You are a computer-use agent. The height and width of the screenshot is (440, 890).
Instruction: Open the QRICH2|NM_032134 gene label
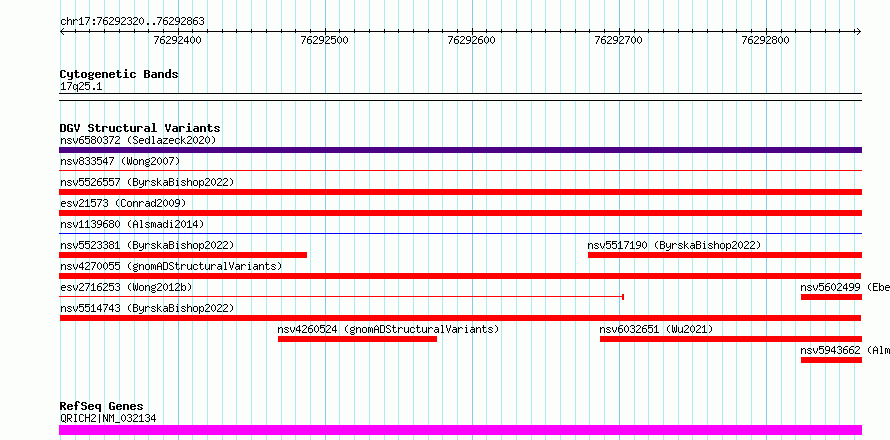coord(108,418)
